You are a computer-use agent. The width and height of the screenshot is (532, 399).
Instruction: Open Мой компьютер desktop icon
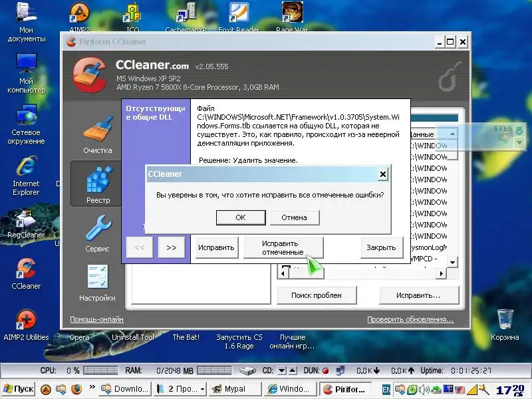(x=27, y=74)
